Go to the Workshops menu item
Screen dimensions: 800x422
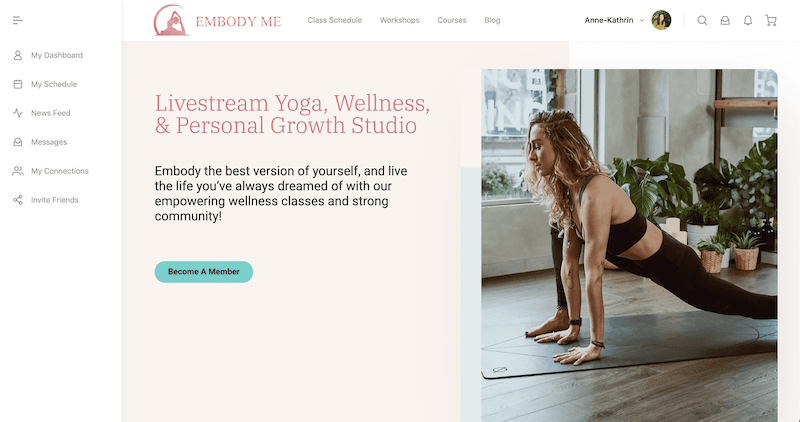pos(399,20)
